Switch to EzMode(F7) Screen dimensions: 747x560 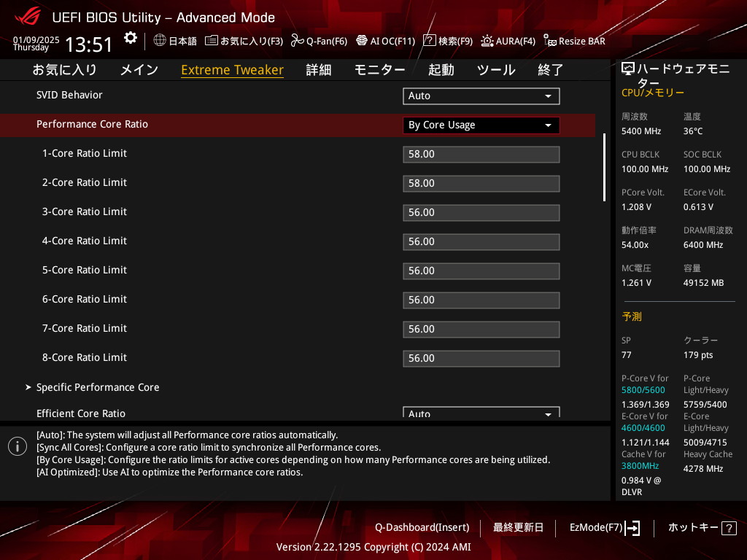pos(604,527)
